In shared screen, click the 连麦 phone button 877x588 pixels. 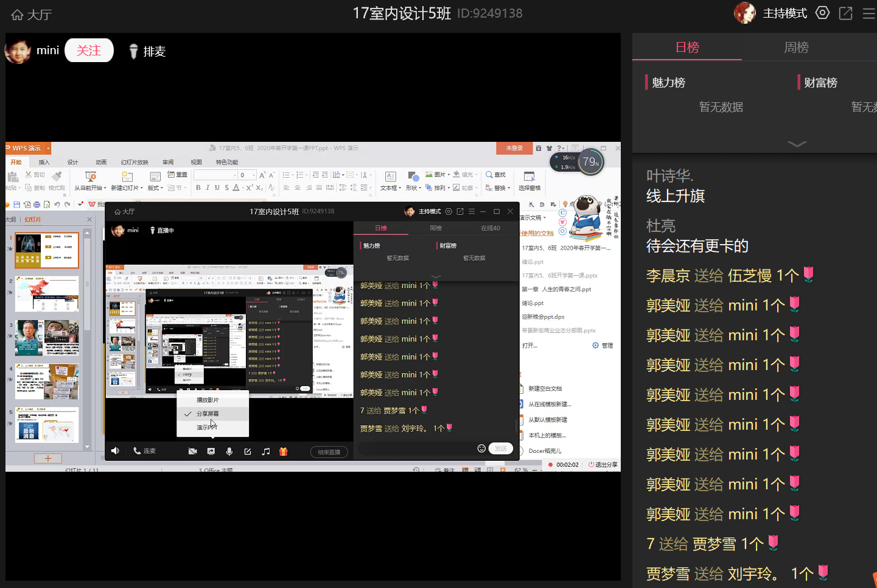144,451
